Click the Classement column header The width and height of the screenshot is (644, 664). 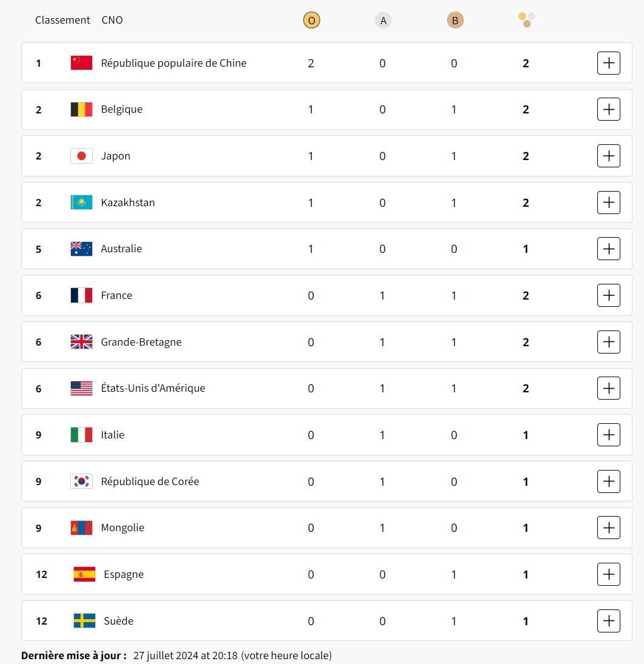pos(62,20)
